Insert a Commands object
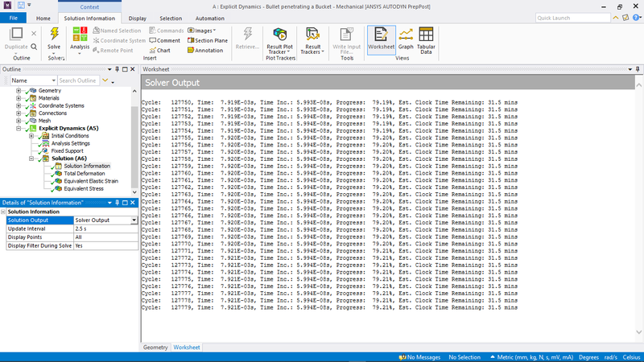644x362 pixels. click(x=167, y=31)
